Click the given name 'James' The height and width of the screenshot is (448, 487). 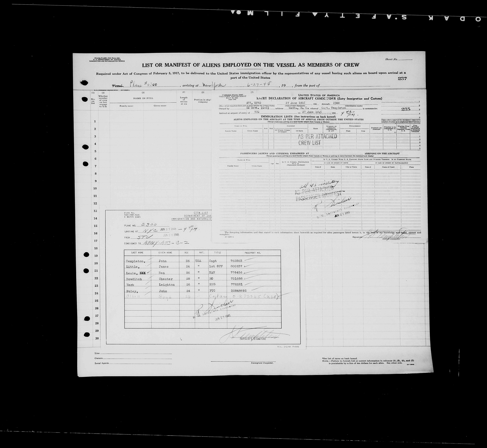[x=164, y=267]
